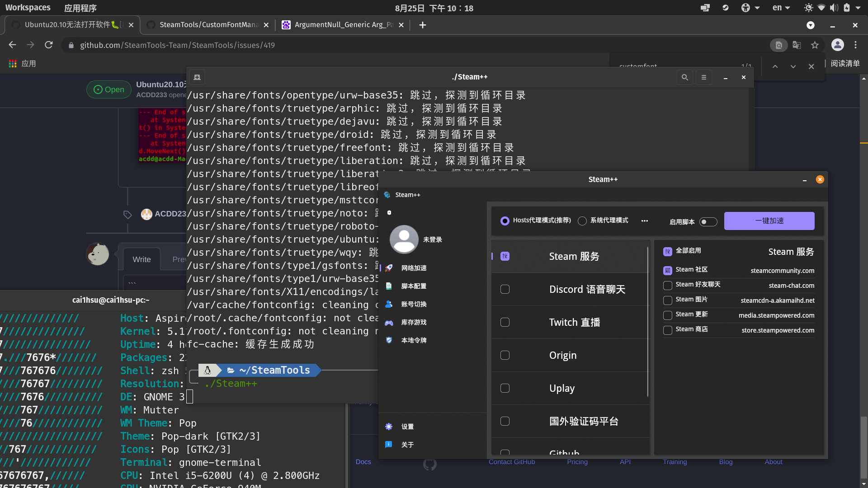Viewport: 868px width, 488px height.
Task: Click the terminal search icon
Action: click(684, 77)
